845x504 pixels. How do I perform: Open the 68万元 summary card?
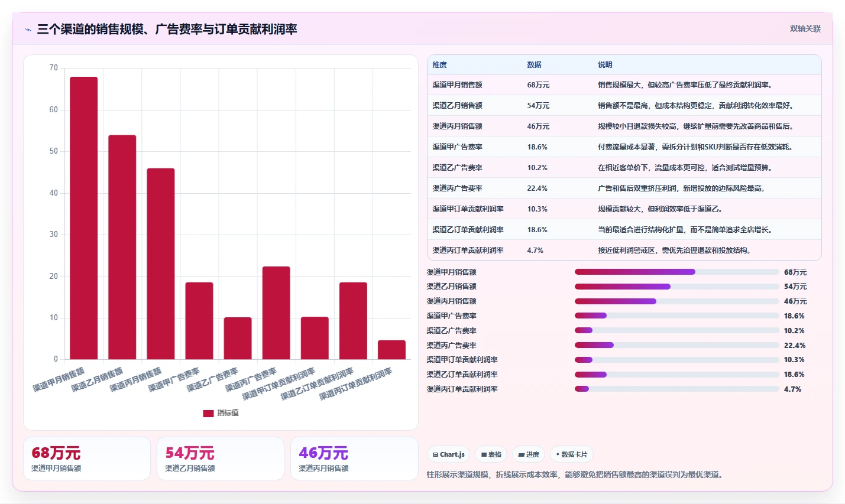tap(86, 459)
